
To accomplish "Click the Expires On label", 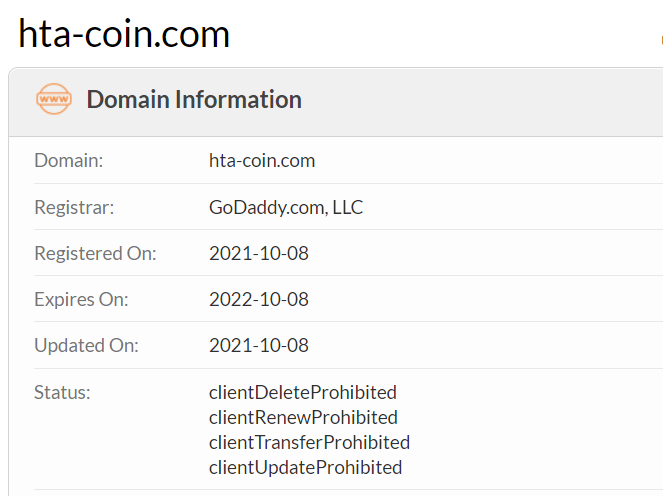I will pos(81,299).
